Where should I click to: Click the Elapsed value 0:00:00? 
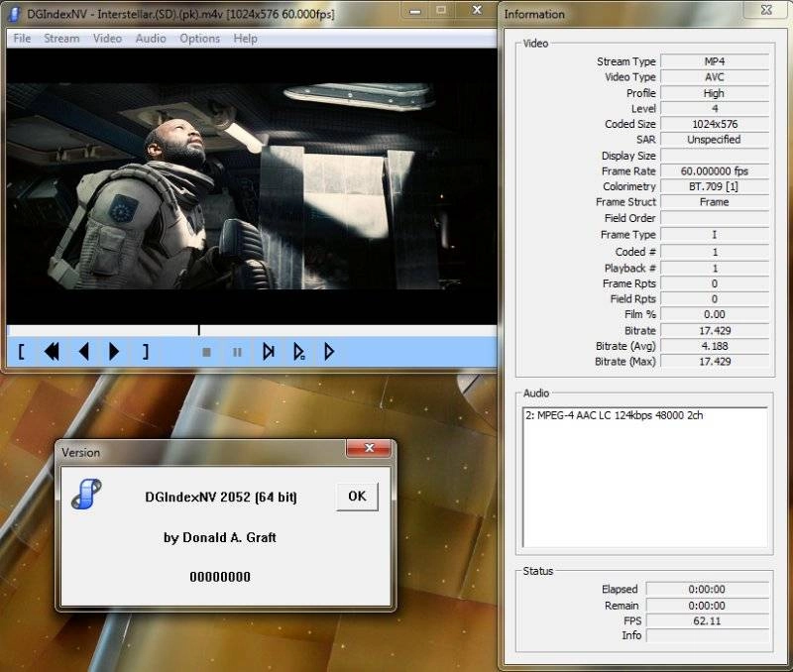[707, 590]
